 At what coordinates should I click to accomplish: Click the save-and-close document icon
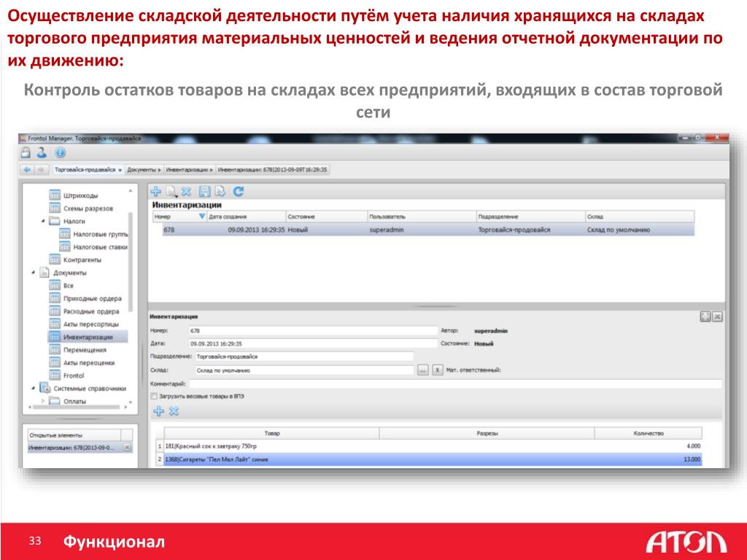click(x=220, y=192)
